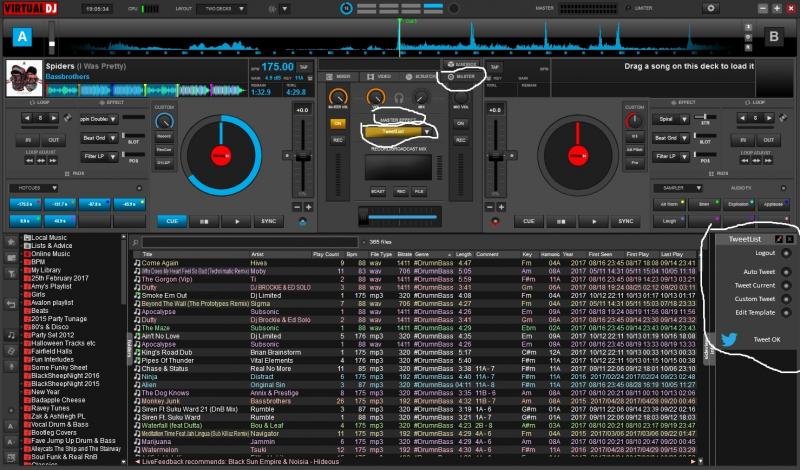Click the Twitter bird icon in TweetList

click(x=729, y=339)
